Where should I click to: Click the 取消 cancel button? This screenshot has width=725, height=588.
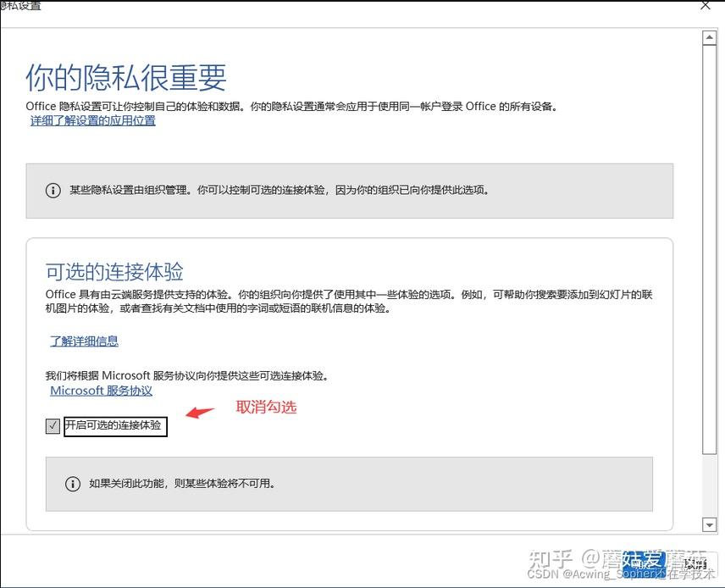pos(695,563)
